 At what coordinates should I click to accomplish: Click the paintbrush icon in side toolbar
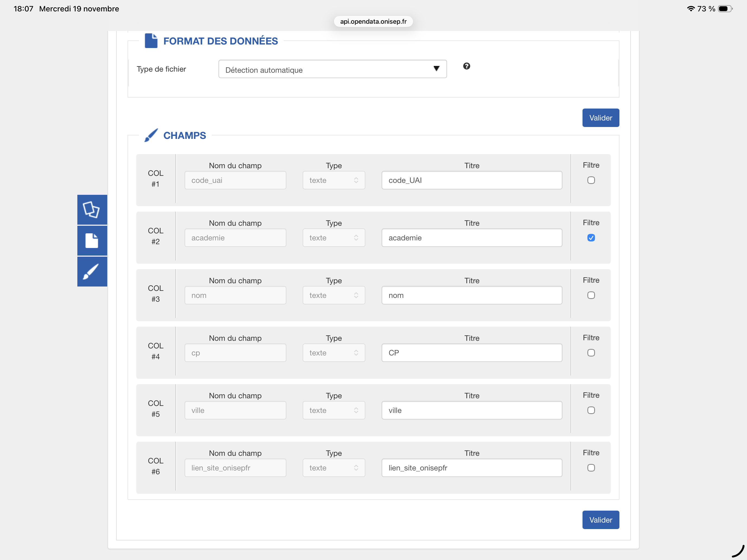click(x=91, y=271)
